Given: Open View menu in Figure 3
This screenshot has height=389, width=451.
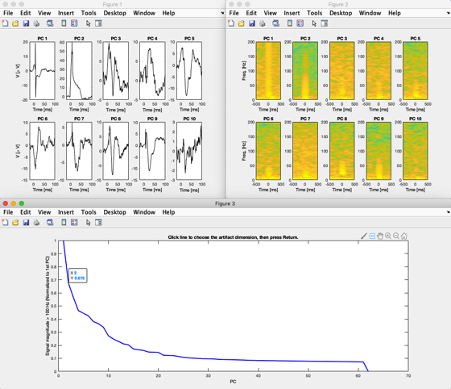Looking at the screenshot, I should pyautogui.click(x=44, y=212).
